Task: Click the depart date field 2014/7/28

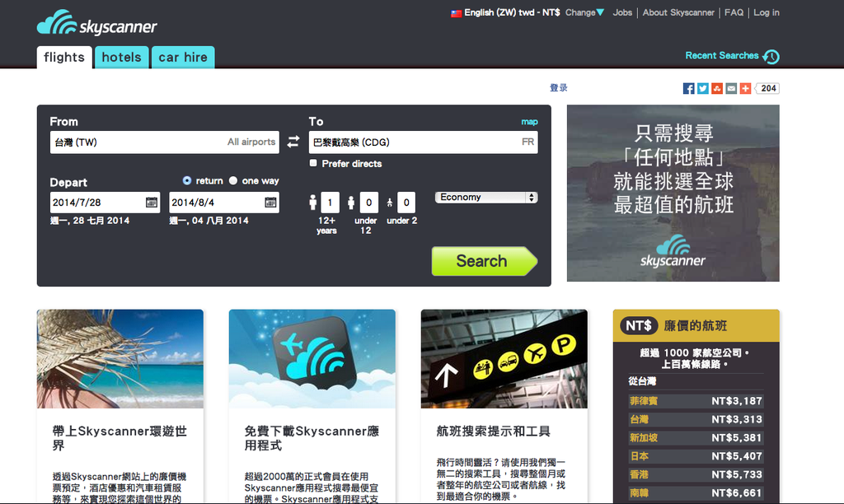Action: (x=105, y=203)
